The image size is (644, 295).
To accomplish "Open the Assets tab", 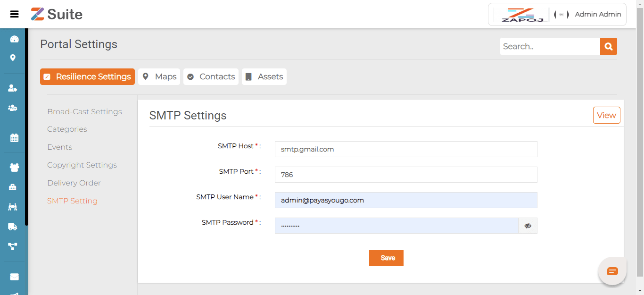I will 264,76.
